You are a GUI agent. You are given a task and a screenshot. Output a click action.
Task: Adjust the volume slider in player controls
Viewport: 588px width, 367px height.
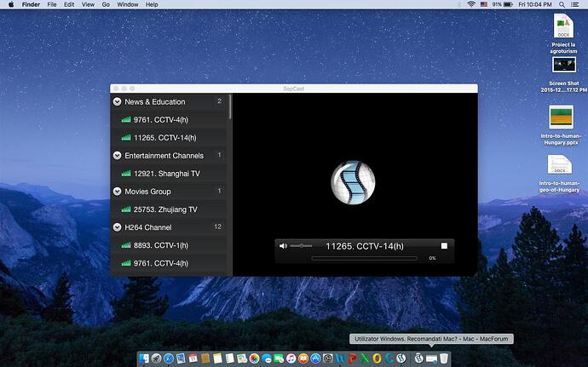click(301, 246)
